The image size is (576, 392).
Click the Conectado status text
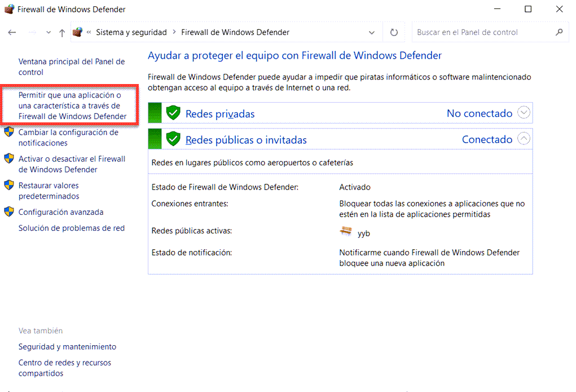pos(487,139)
